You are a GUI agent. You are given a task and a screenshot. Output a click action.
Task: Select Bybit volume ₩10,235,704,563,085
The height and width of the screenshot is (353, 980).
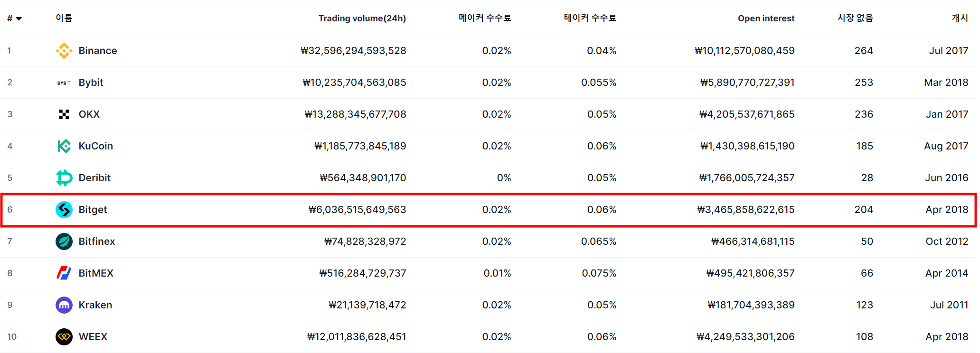coord(354,83)
